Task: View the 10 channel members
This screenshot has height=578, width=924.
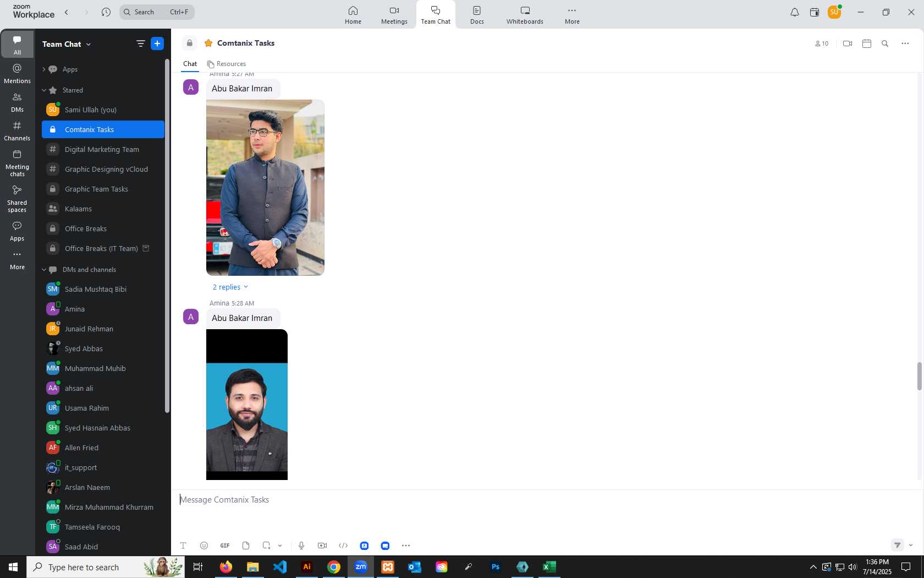Action: coord(822,43)
